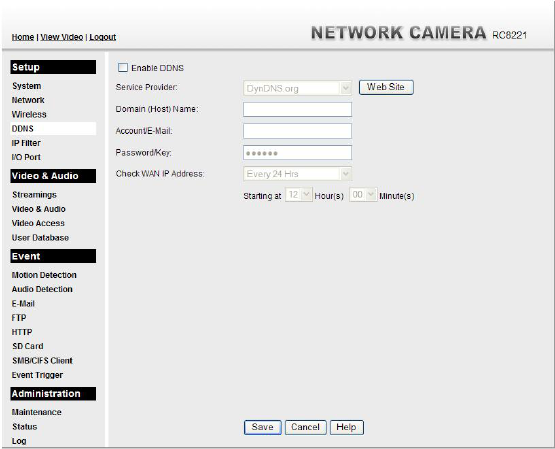Click the Web Site button
555x449 pixels.
(x=386, y=87)
